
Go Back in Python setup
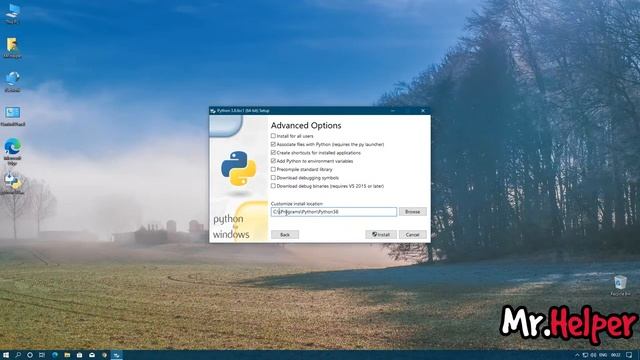[x=285, y=235]
